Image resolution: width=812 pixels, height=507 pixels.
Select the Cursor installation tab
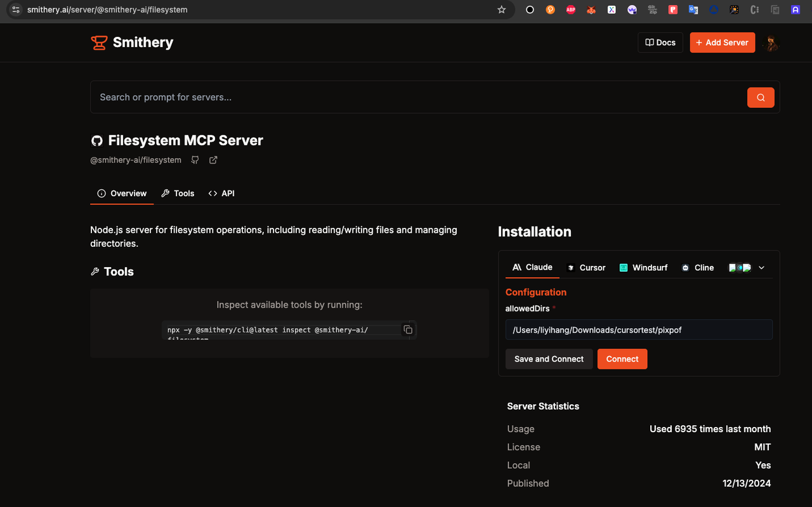click(586, 268)
